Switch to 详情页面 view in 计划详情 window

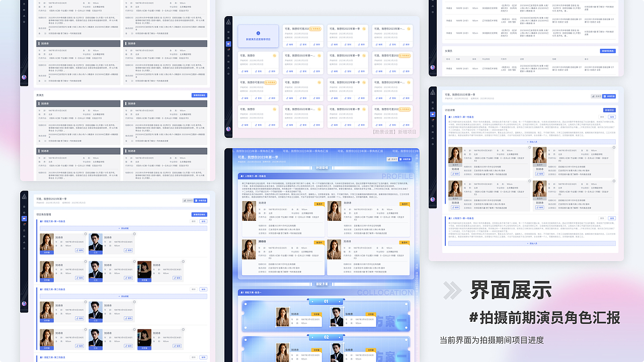coord(609,97)
